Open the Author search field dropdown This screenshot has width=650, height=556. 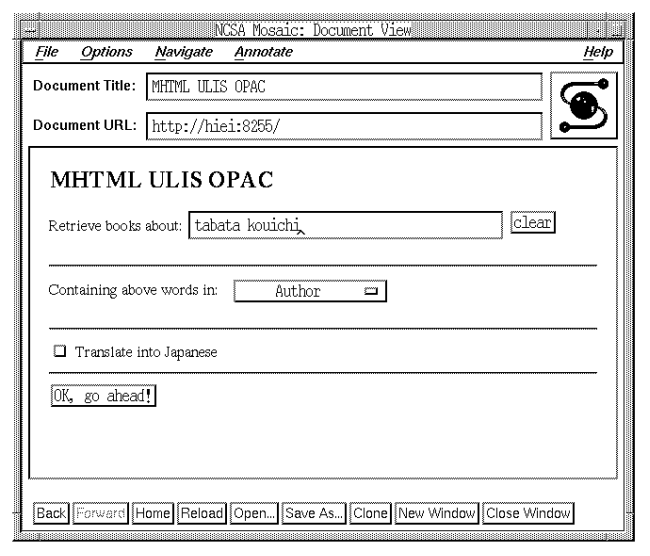click(310, 292)
